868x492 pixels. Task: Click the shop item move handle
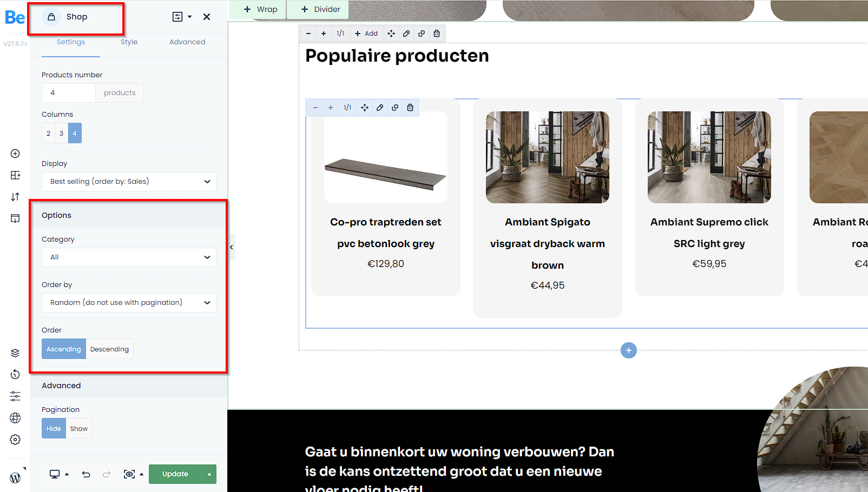pos(365,108)
